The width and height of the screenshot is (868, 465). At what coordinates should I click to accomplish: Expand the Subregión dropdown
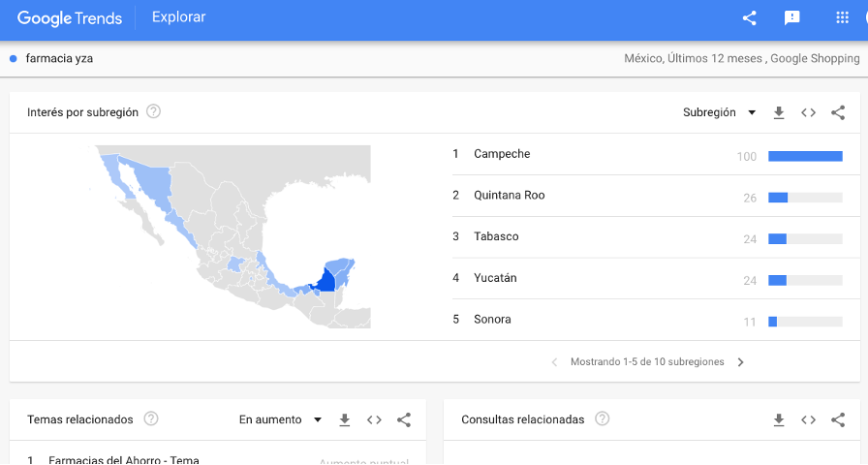[720, 112]
